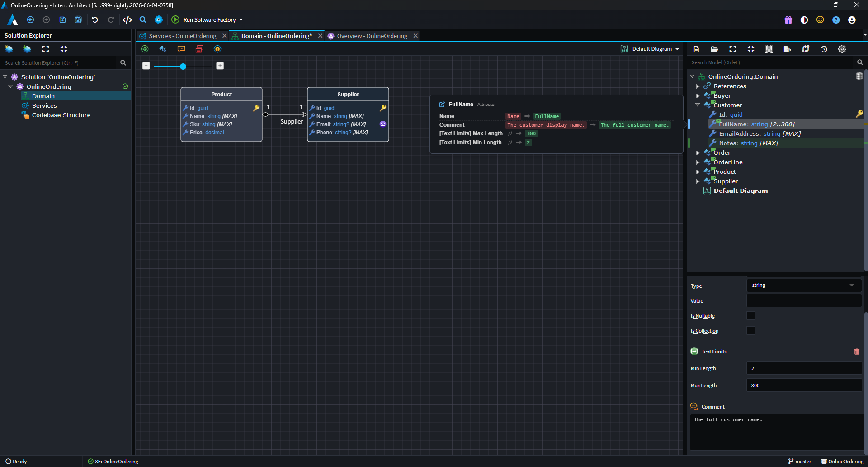Viewport: 868px width, 467px height.
Task: Select the Supplier class header in diagram
Action: click(348, 94)
